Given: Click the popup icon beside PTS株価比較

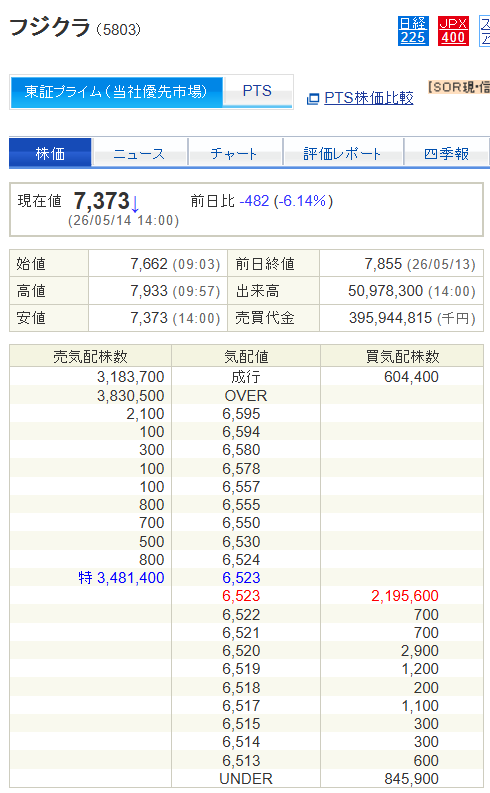Looking at the screenshot, I should click(313, 99).
